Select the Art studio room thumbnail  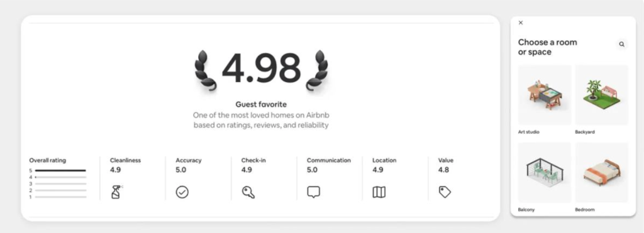pyautogui.click(x=545, y=95)
